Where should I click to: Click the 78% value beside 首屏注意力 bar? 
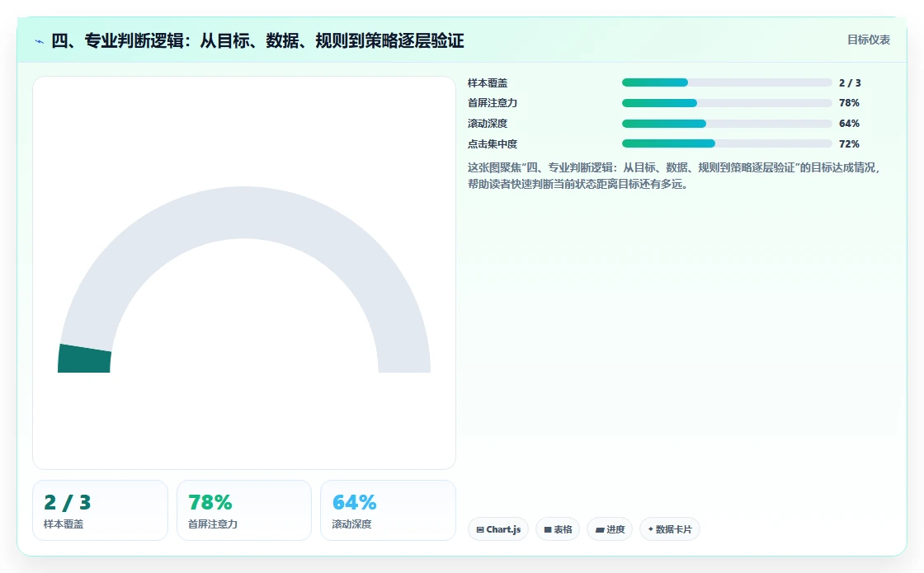(x=849, y=103)
